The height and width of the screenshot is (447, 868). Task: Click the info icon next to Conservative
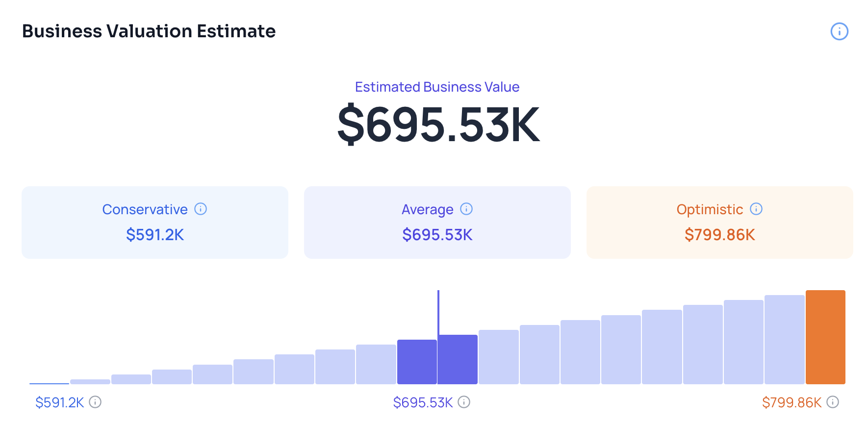201,209
